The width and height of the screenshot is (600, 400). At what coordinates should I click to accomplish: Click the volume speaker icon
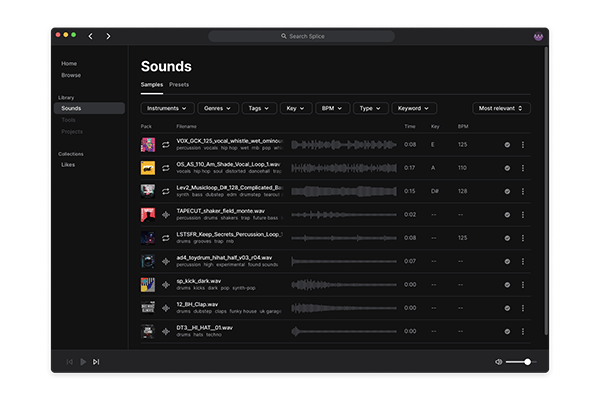click(498, 361)
